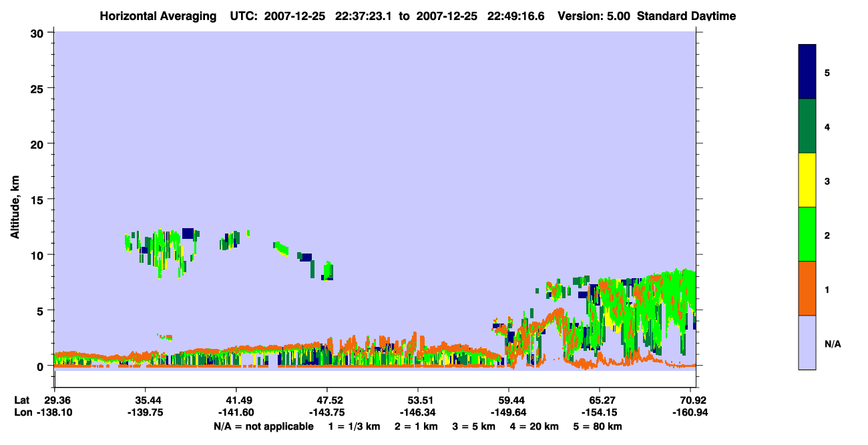Click the lavender N/A colorbar segment

(x=807, y=342)
